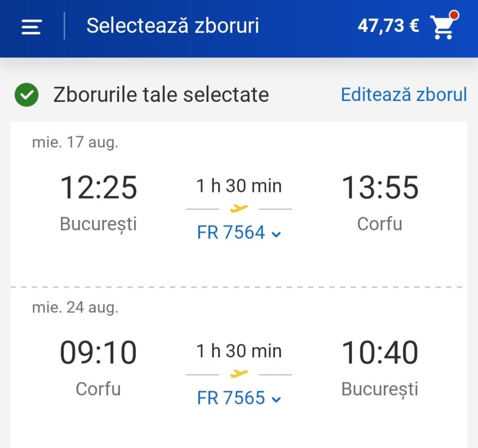Tap the green selected-flights checkmark

tap(27, 95)
